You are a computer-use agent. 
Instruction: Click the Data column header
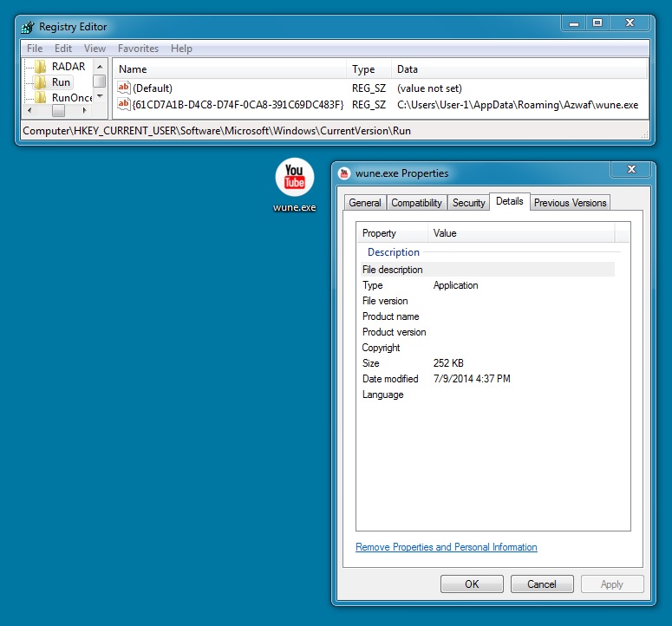519,69
